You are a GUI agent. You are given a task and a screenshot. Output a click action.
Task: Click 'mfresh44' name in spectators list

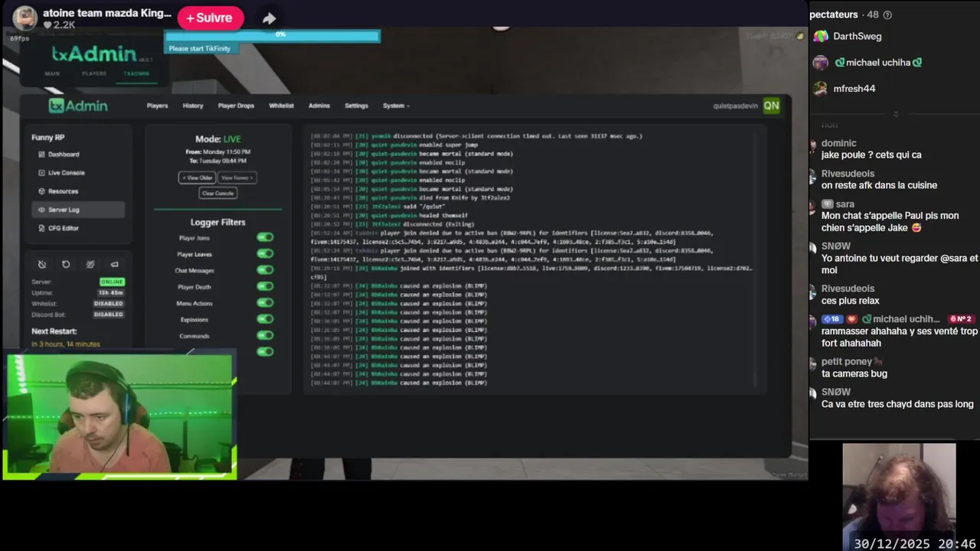click(854, 88)
